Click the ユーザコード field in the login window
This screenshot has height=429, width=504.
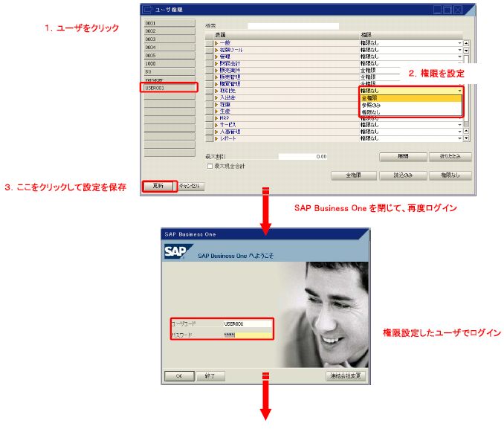[248, 324]
